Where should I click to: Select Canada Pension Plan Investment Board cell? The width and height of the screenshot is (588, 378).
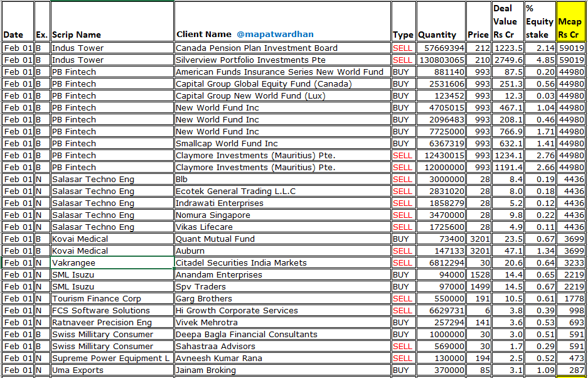(283, 48)
